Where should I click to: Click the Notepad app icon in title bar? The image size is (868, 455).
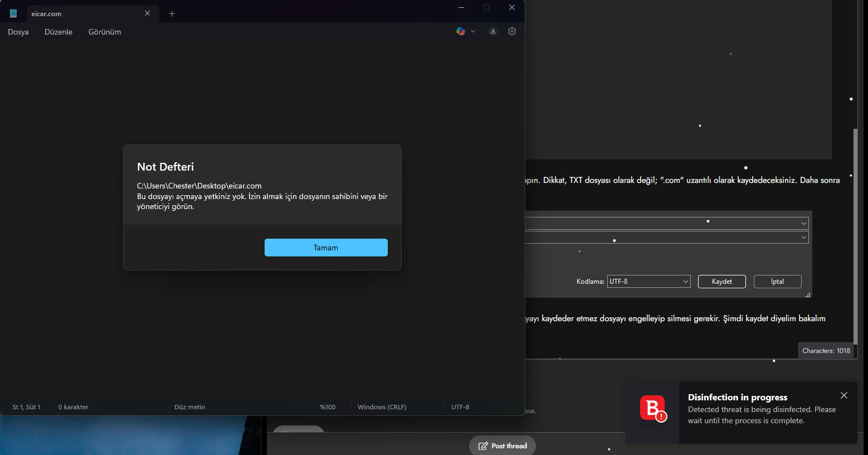(13, 13)
